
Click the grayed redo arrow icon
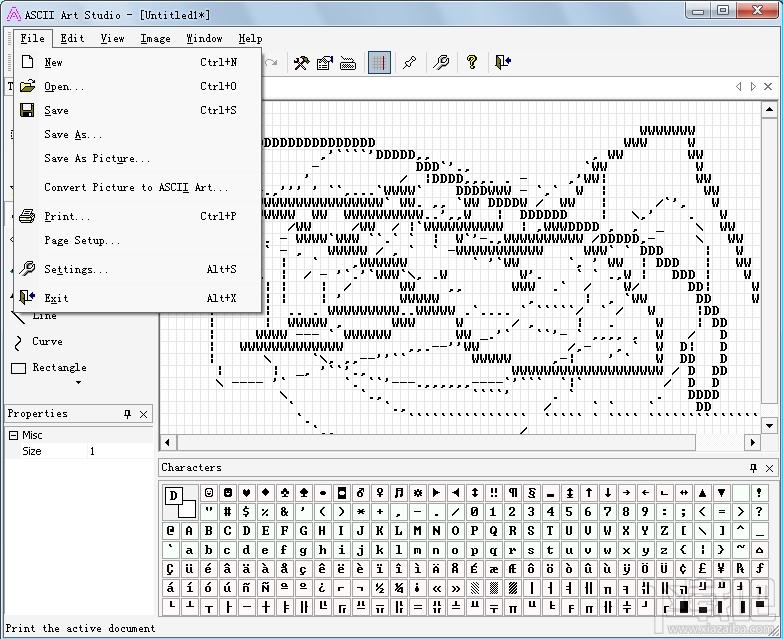pyautogui.click(x=271, y=62)
